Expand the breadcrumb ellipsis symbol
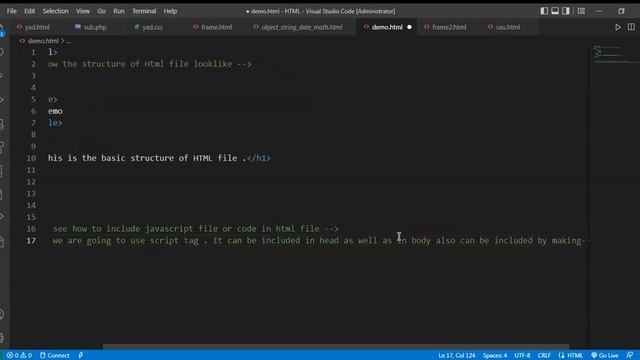The width and height of the screenshot is (640, 360). [68, 41]
